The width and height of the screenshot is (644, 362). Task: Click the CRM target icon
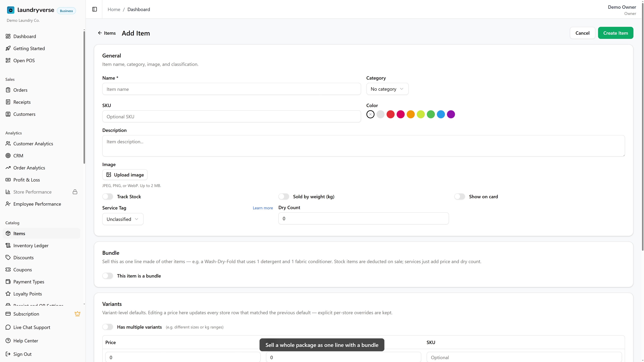click(x=8, y=155)
